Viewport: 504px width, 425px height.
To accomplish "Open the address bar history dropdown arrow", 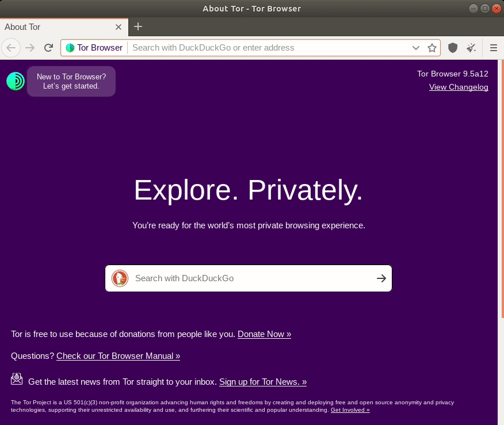I will (415, 48).
